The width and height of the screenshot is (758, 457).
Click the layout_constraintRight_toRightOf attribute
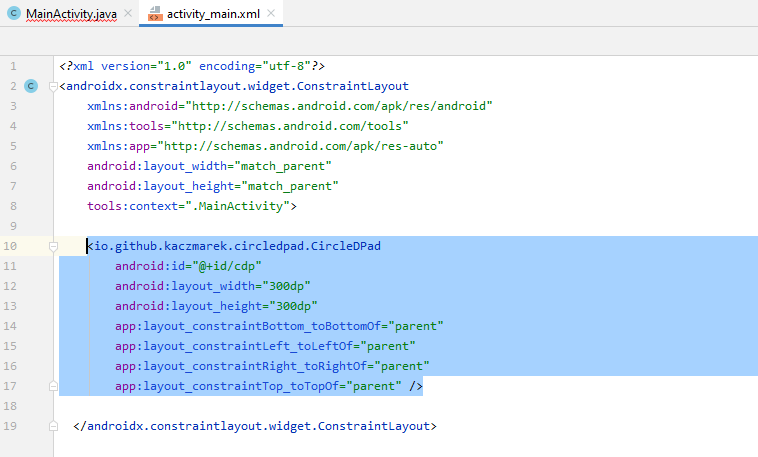(x=272, y=366)
